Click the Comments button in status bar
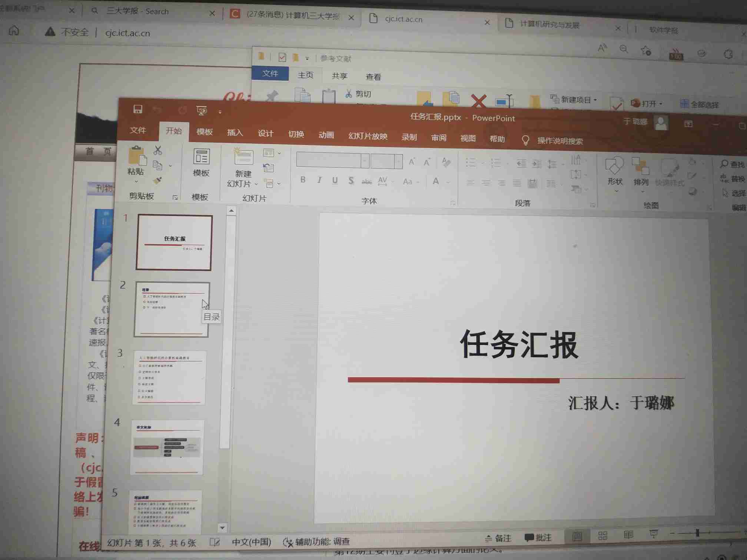The image size is (747, 560). tap(538, 537)
